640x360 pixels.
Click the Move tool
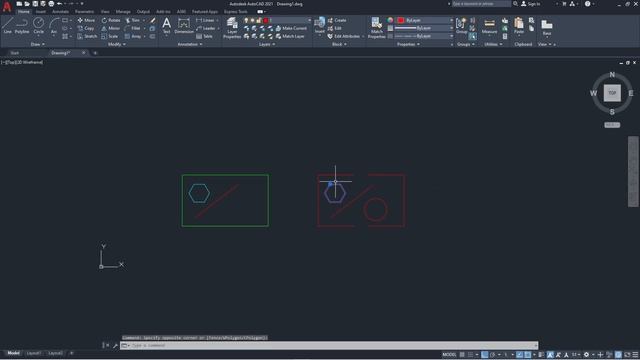(86, 20)
